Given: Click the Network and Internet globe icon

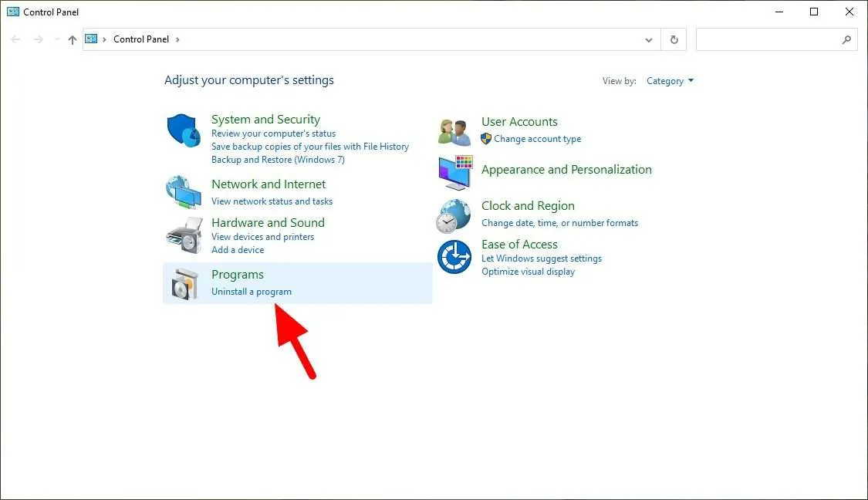Looking at the screenshot, I should coord(183,192).
